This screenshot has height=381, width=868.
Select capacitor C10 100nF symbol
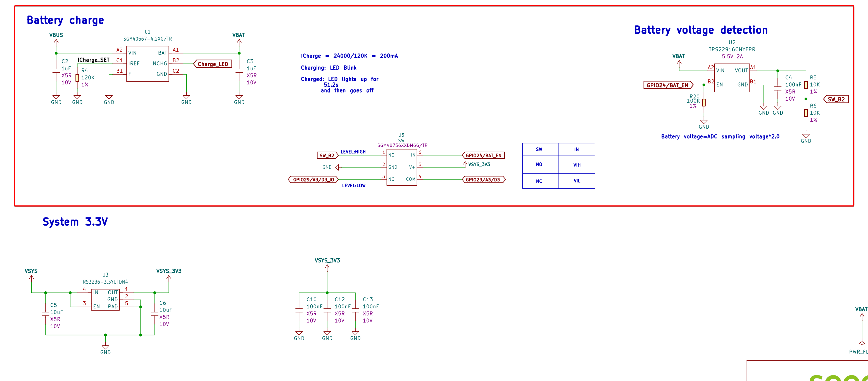click(x=299, y=310)
